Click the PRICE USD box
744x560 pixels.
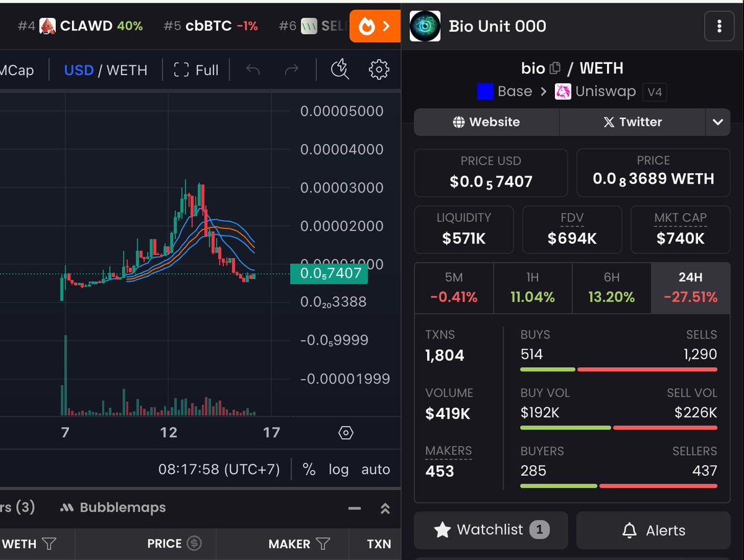[x=491, y=172]
